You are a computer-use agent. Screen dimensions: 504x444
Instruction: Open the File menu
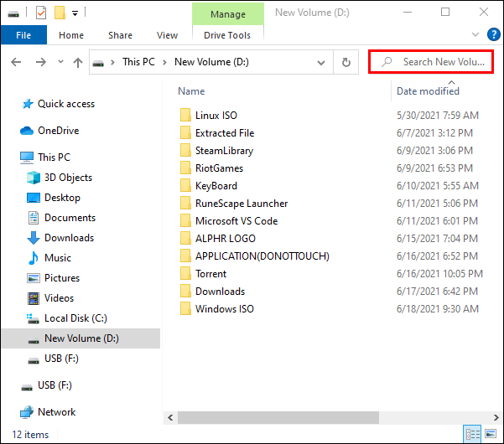pos(23,35)
